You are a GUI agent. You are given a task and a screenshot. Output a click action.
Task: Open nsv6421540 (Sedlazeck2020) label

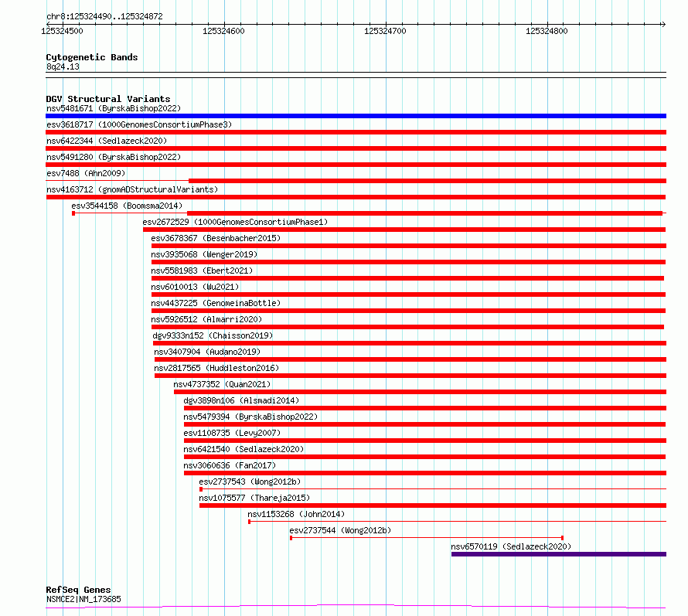244,449
